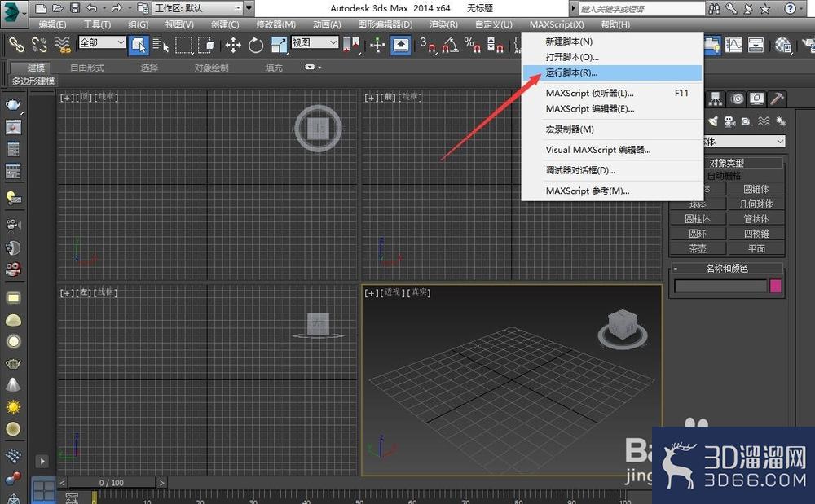Select the Select and Move tool
This screenshot has width=815, height=504.
[x=233, y=45]
